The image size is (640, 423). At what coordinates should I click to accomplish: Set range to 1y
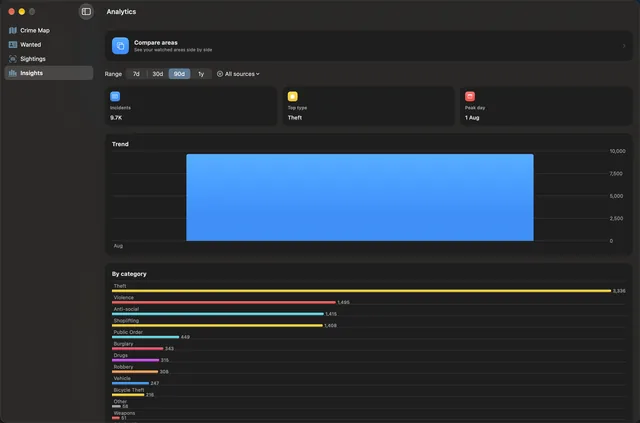201,74
